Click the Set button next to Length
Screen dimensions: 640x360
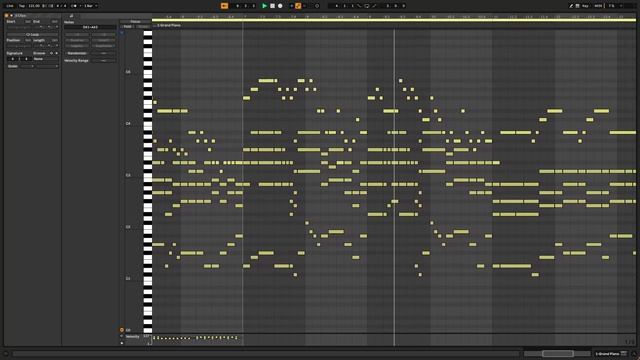point(54,40)
